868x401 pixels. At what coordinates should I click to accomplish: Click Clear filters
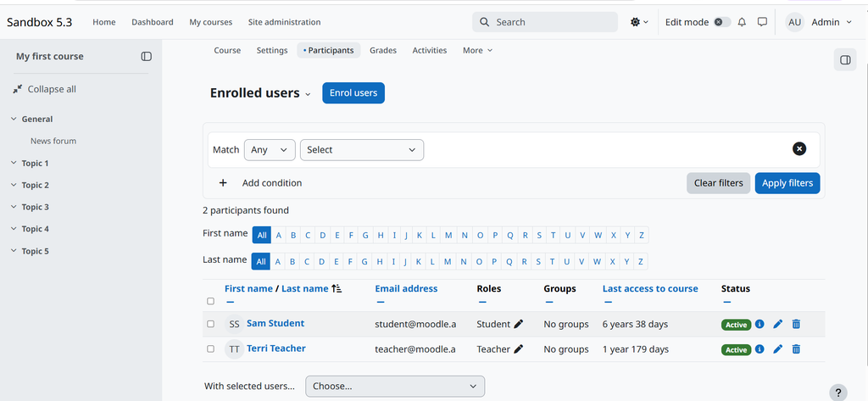point(719,183)
